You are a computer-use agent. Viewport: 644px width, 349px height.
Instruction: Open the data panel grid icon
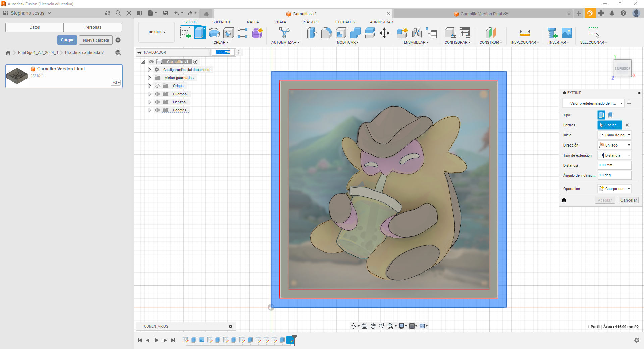[x=140, y=13]
